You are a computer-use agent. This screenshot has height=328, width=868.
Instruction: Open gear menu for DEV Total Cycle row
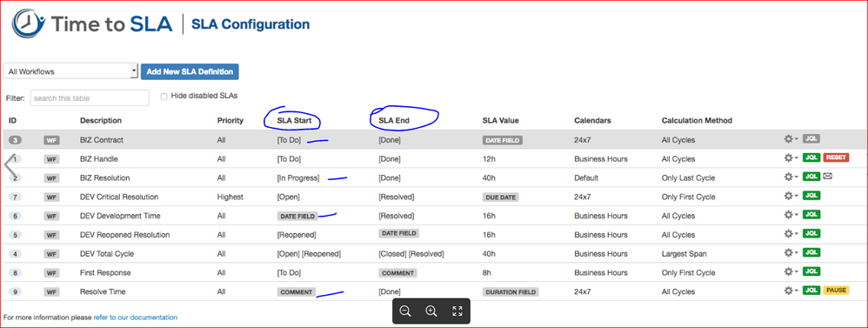[x=791, y=253]
